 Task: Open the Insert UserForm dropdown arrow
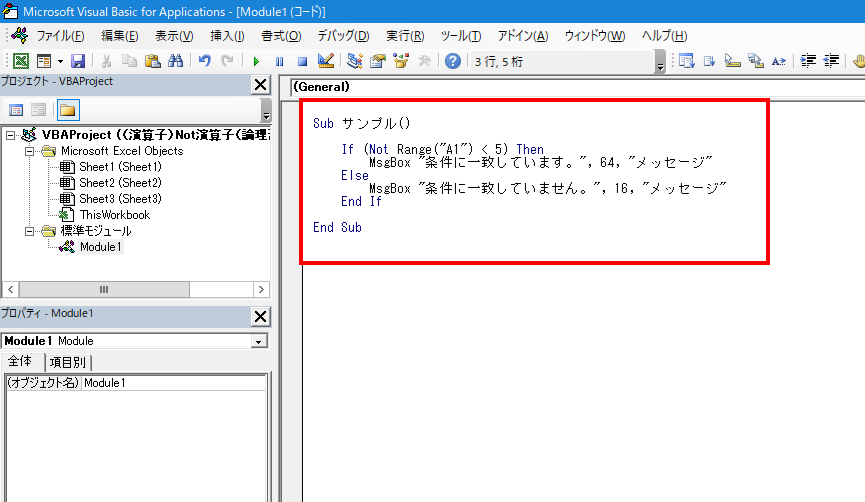[60, 61]
